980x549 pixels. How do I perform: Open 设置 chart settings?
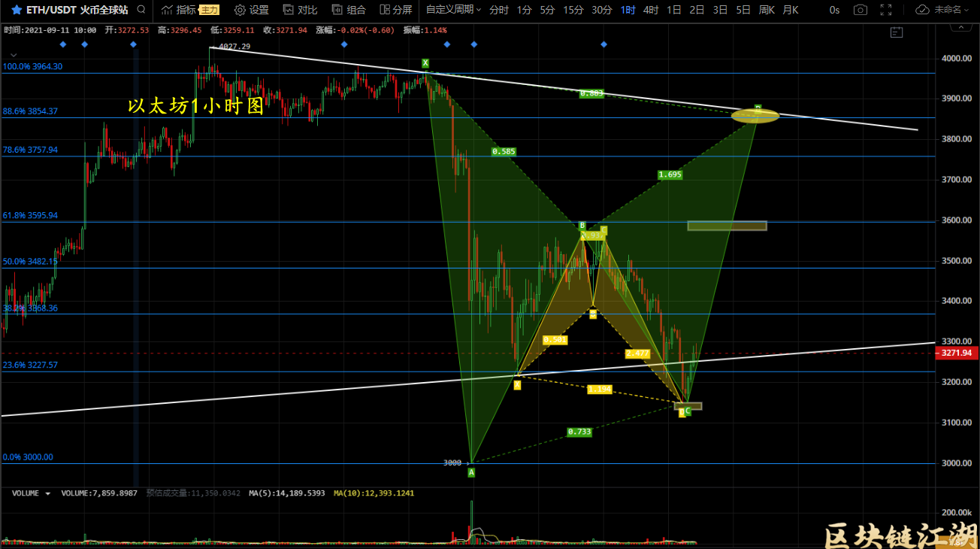click(251, 10)
